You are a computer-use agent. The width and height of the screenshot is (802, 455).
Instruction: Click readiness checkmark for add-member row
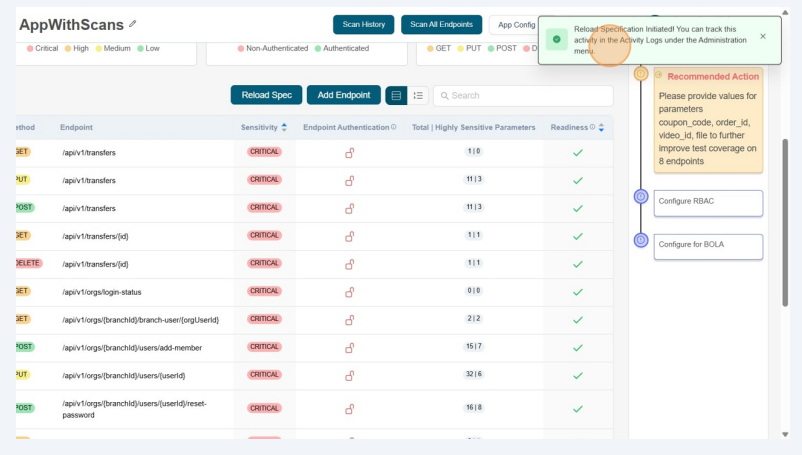(578, 348)
